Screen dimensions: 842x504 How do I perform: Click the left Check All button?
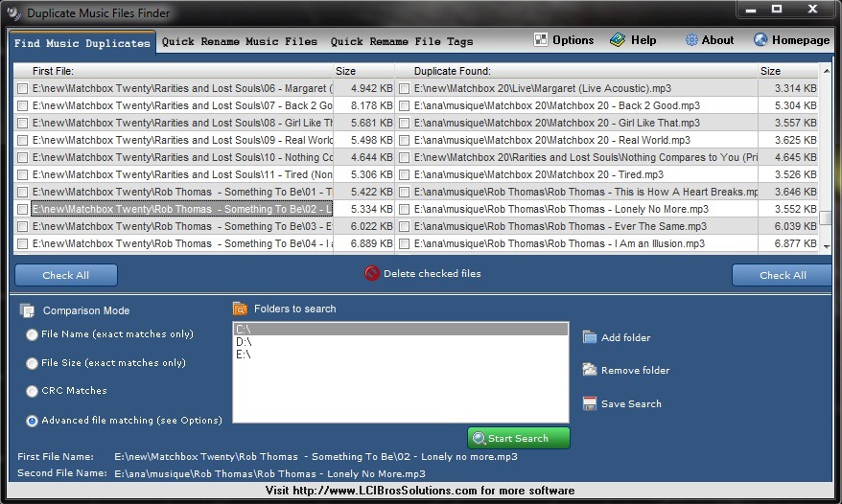click(x=66, y=275)
